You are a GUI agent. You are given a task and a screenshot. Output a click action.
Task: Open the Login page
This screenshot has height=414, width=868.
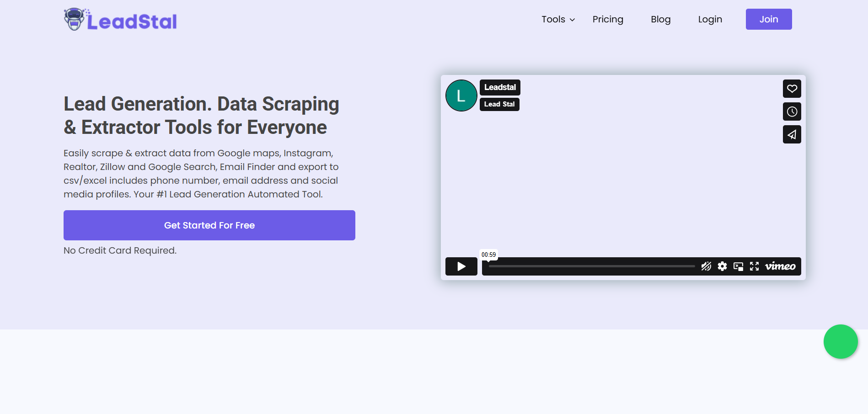[710, 19]
